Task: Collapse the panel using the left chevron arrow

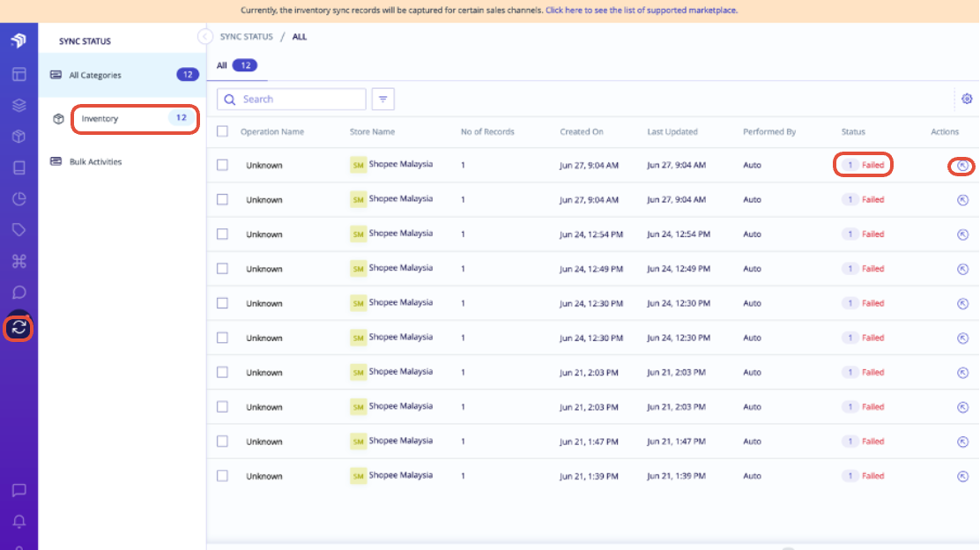Action: coord(204,36)
